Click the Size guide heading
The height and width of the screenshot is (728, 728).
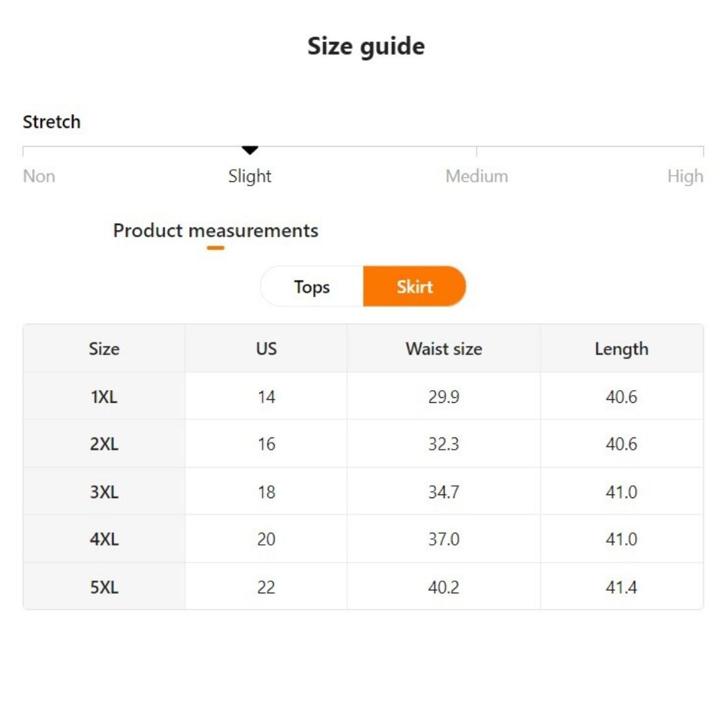366,46
